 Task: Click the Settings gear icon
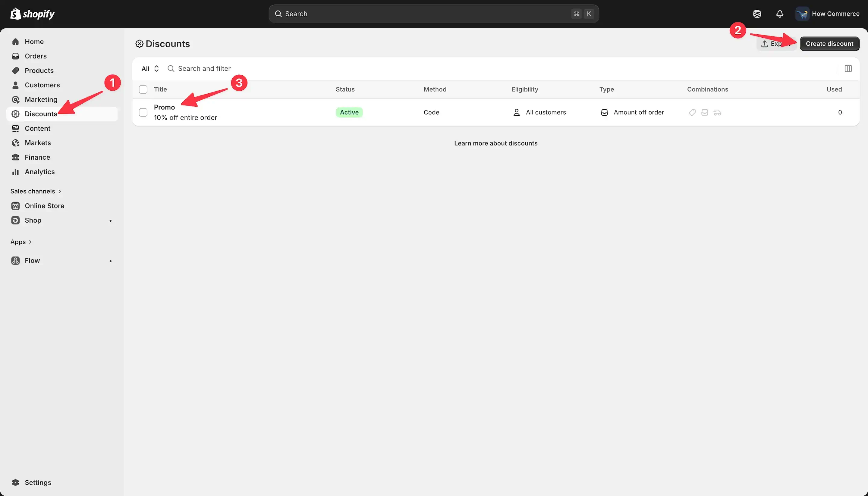click(x=15, y=482)
